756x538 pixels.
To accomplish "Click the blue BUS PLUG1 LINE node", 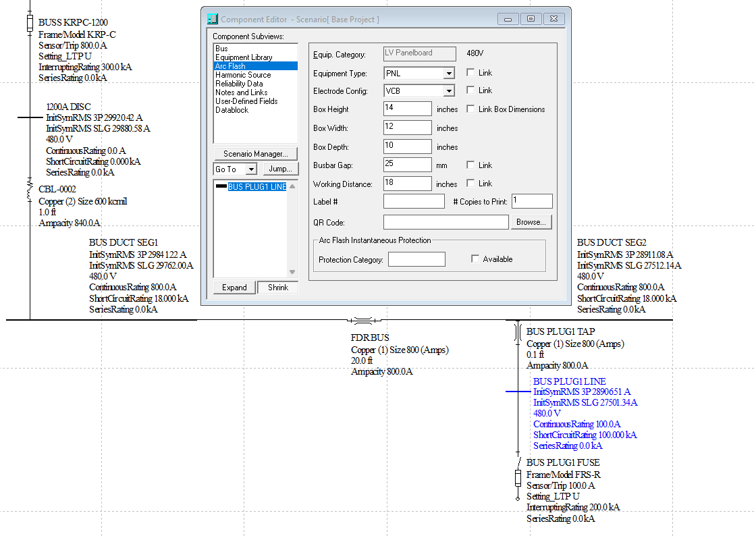I will (x=518, y=392).
